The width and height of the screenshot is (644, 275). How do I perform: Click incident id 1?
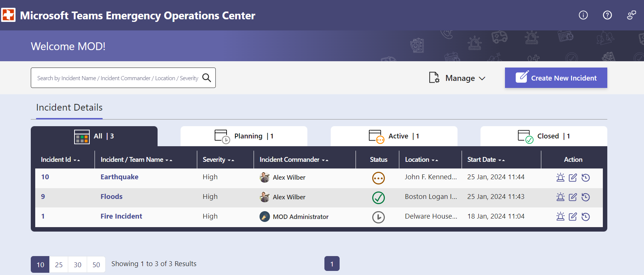pos(43,216)
